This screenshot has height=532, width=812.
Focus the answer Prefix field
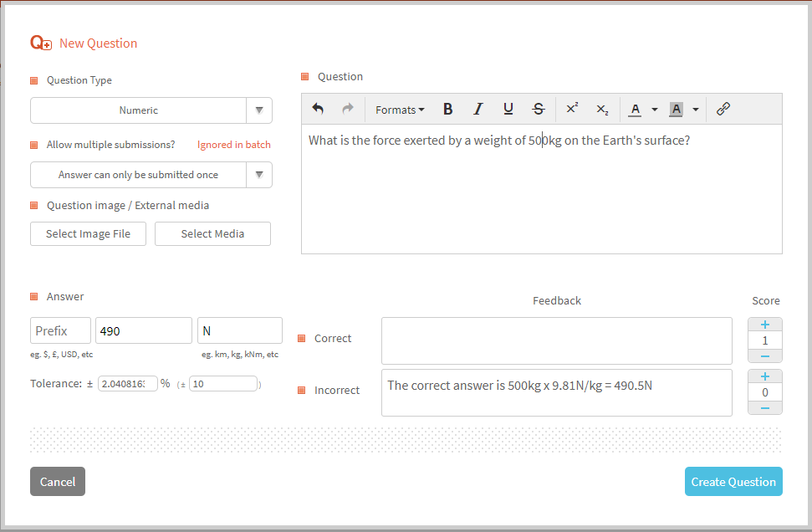[60, 330]
